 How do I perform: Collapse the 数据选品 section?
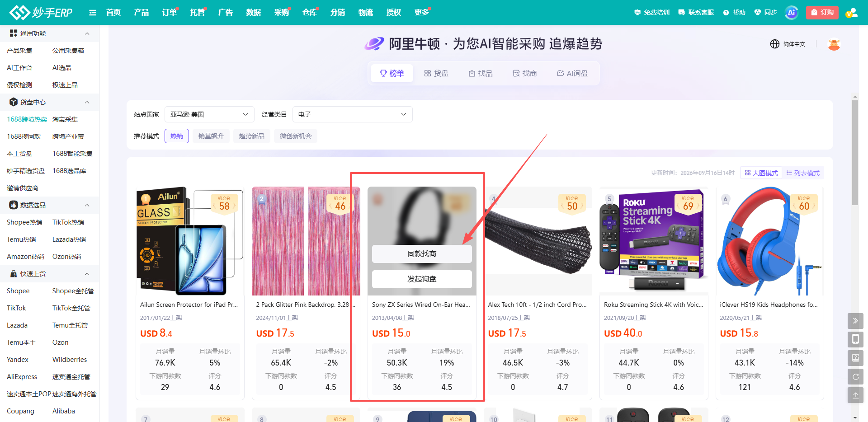[x=87, y=205]
